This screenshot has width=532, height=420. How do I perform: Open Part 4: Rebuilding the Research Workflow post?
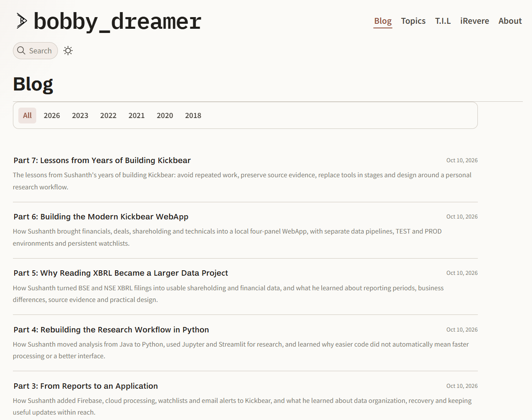point(111,330)
